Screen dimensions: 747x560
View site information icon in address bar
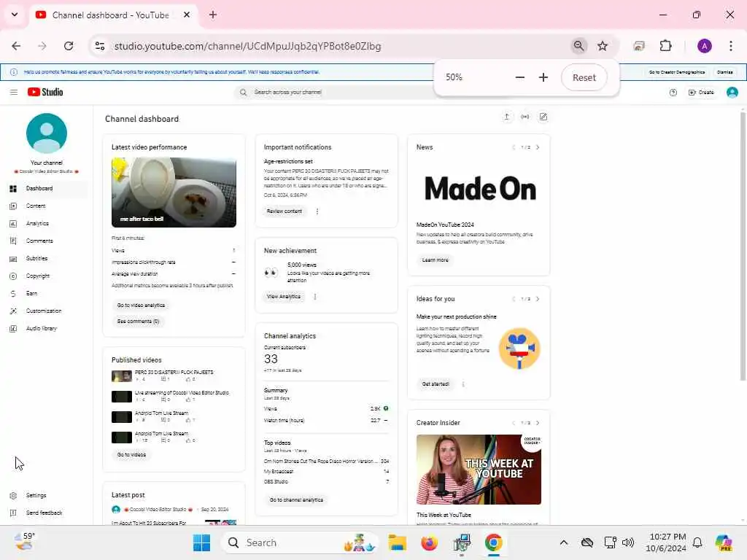point(100,46)
